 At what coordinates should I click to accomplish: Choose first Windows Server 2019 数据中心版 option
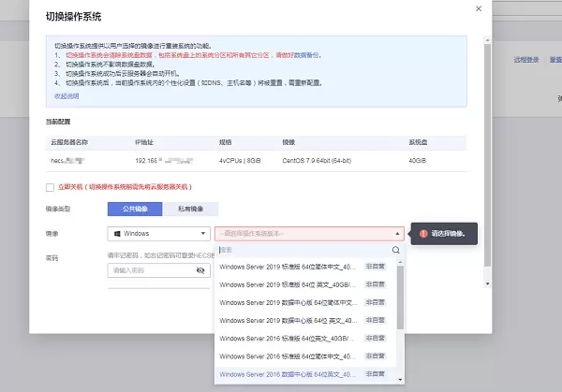(288, 303)
